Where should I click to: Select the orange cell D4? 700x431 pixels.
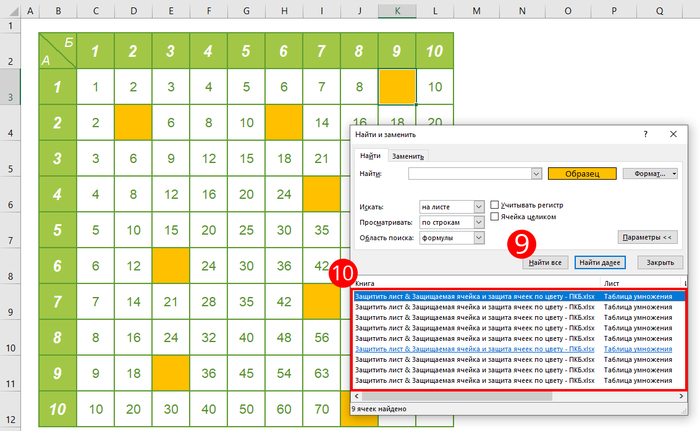coord(133,122)
